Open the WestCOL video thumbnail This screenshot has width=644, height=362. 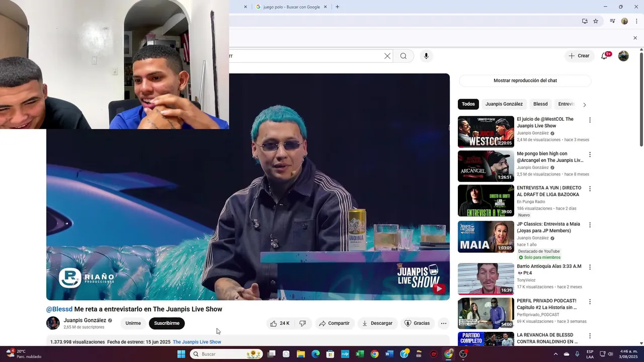486,132
